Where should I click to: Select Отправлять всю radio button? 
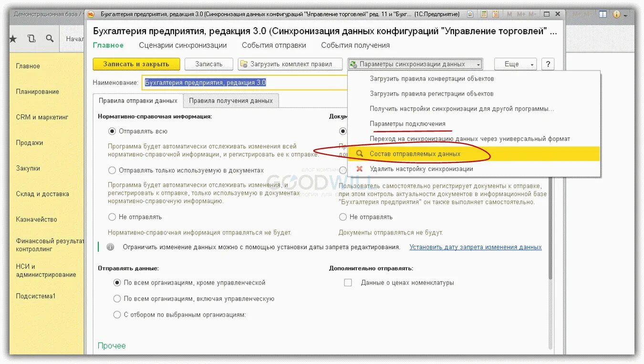tap(112, 131)
